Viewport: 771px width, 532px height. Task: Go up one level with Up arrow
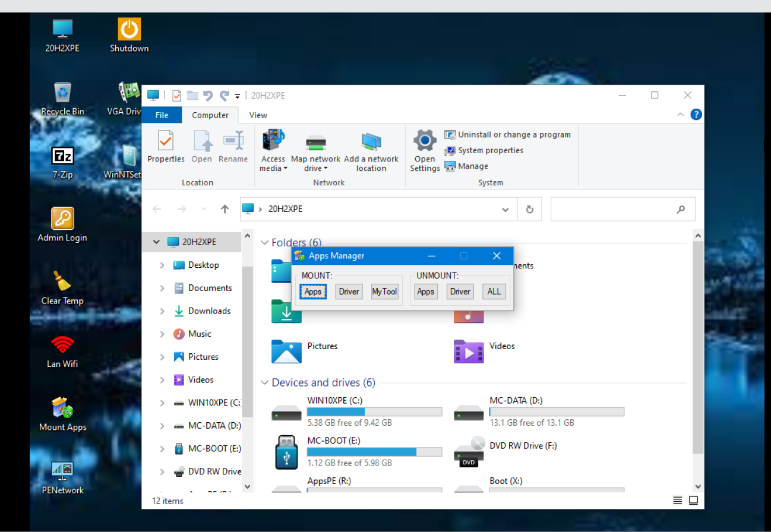[x=225, y=209]
